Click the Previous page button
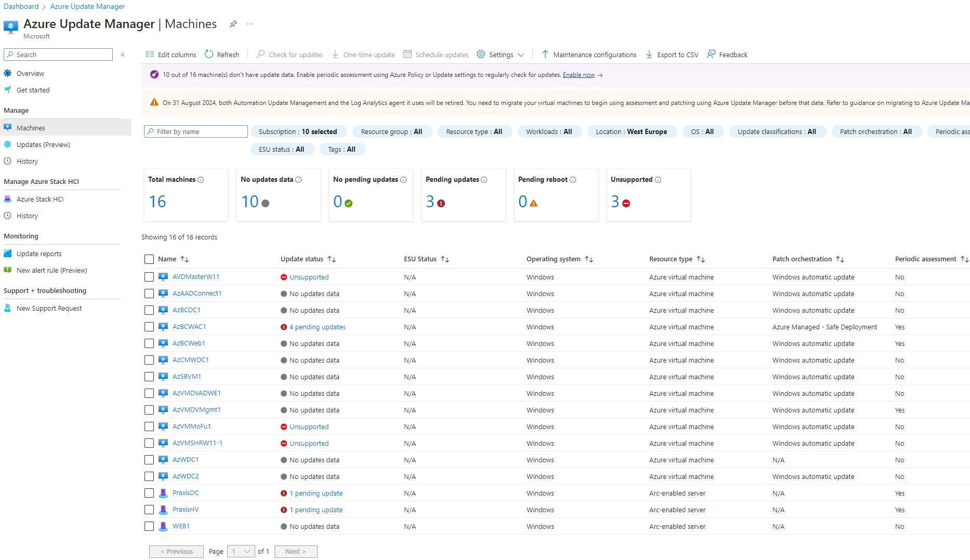970x560 pixels. (176, 552)
